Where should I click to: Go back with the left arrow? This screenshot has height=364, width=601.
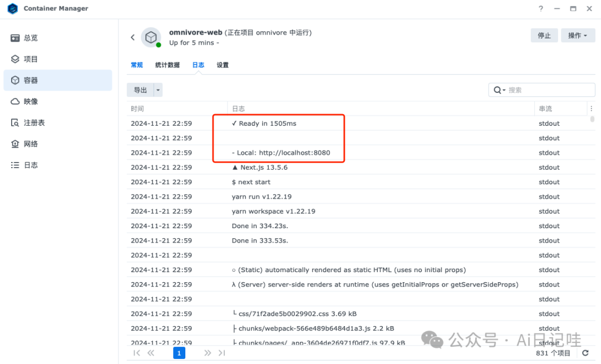click(132, 37)
